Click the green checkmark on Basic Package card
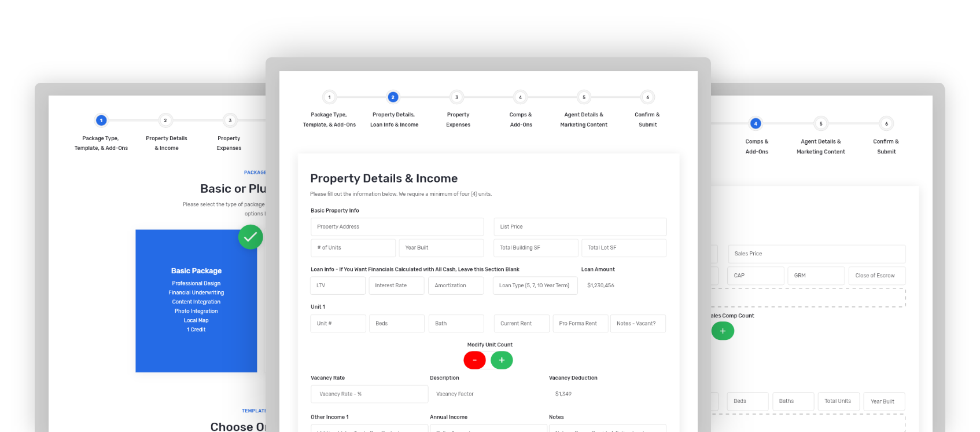This screenshot has height=432, width=980. pyautogui.click(x=250, y=237)
